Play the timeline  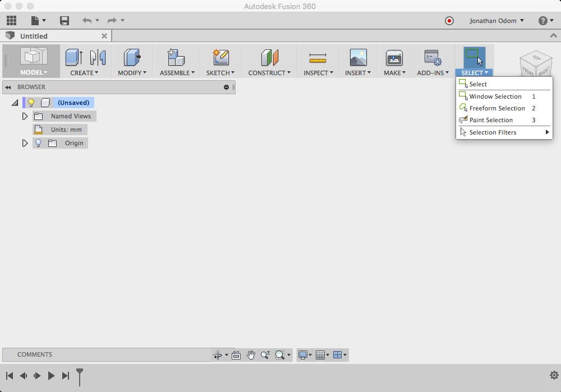pos(51,376)
